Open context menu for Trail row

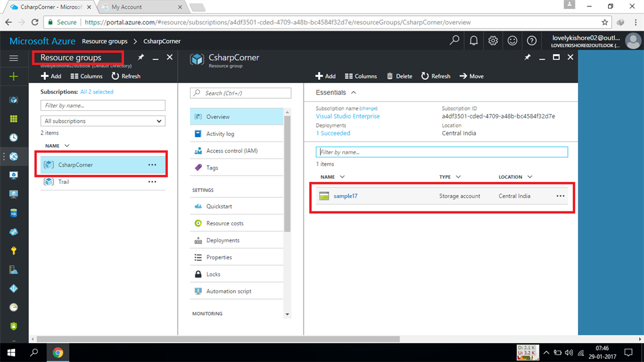(x=152, y=182)
